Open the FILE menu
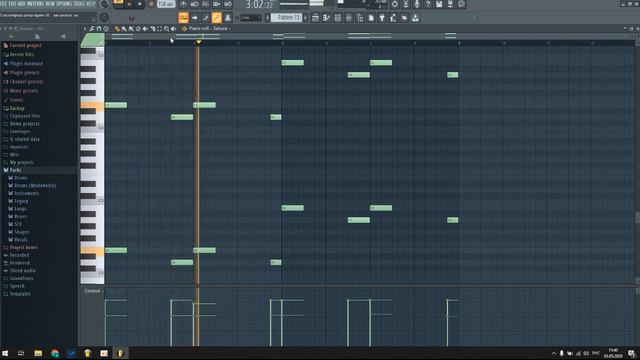 tap(4, 4)
